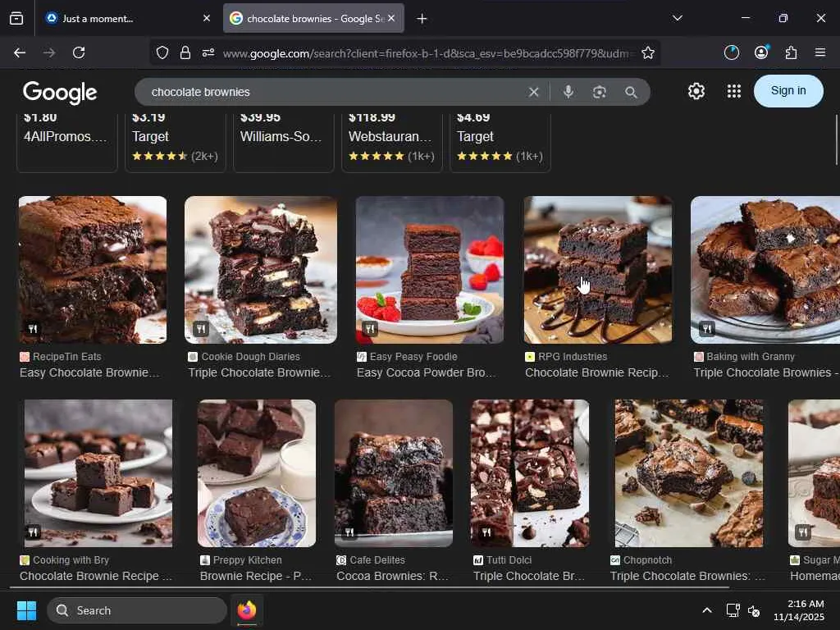This screenshot has width=840, height=630.
Task: Select the chocolate brownies Google Search tab
Action: tap(314, 18)
